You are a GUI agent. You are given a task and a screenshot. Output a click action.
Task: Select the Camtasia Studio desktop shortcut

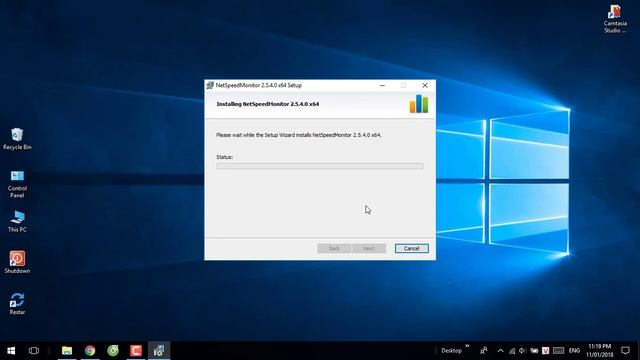click(x=615, y=19)
